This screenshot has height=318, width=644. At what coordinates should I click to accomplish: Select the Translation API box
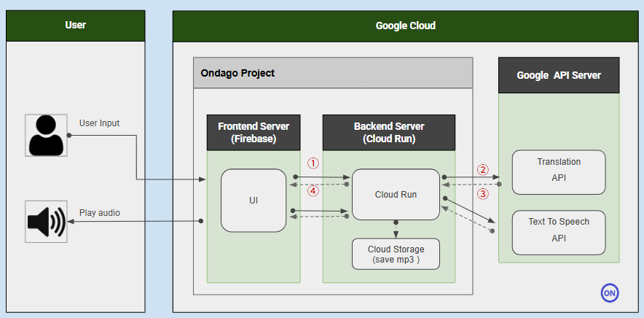pyautogui.click(x=559, y=172)
